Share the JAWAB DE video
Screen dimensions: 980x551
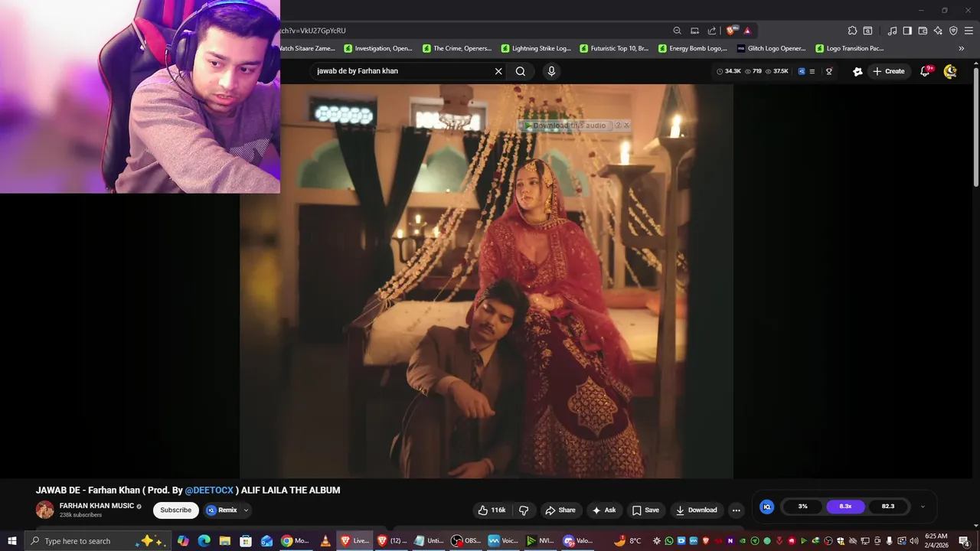coord(560,510)
